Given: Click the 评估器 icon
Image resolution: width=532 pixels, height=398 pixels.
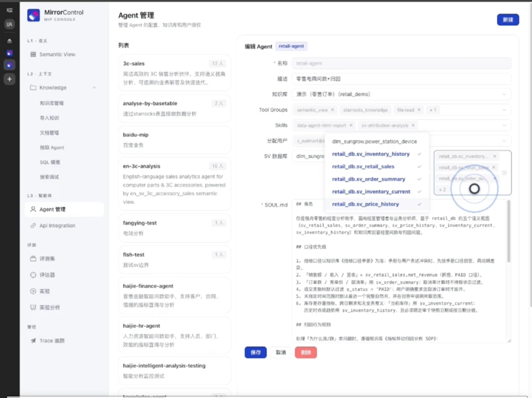Looking at the screenshot, I should (33, 275).
